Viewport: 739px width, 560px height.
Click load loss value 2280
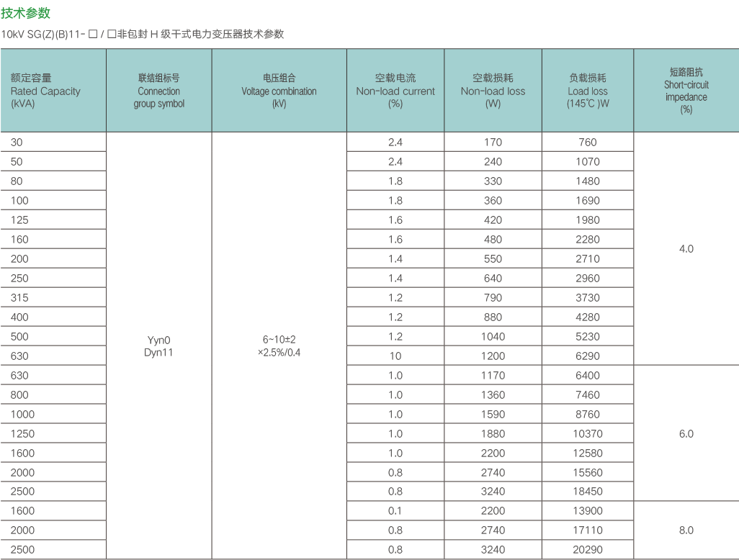[588, 239]
